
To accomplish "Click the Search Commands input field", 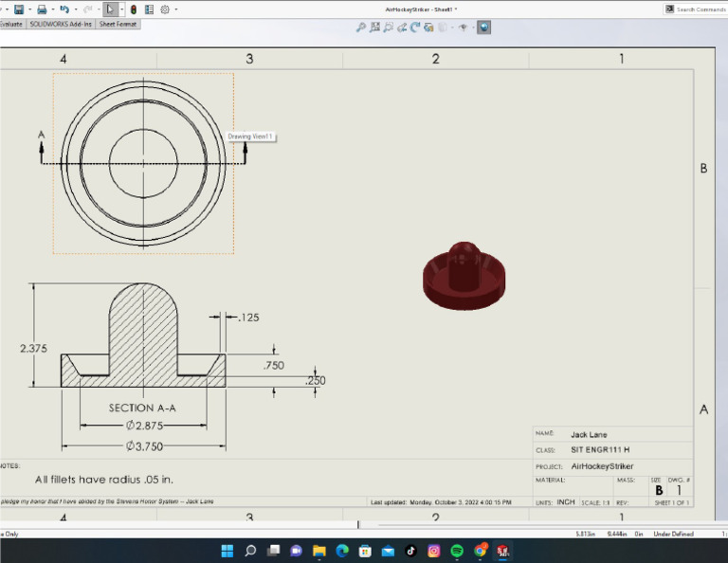I will (701, 9).
